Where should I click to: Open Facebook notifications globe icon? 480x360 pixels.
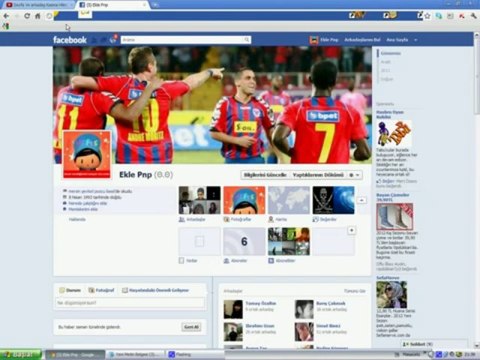pyautogui.click(x=113, y=40)
